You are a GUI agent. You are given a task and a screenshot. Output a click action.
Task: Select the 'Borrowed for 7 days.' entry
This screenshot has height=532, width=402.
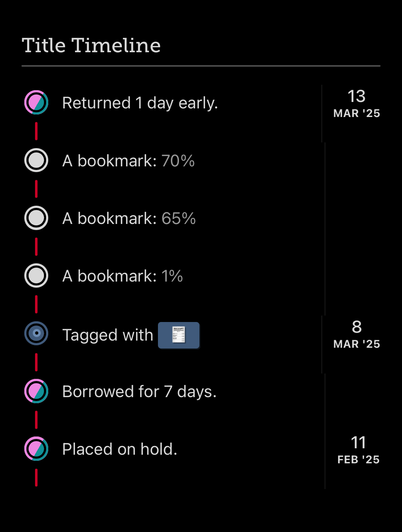click(x=139, y=392)
